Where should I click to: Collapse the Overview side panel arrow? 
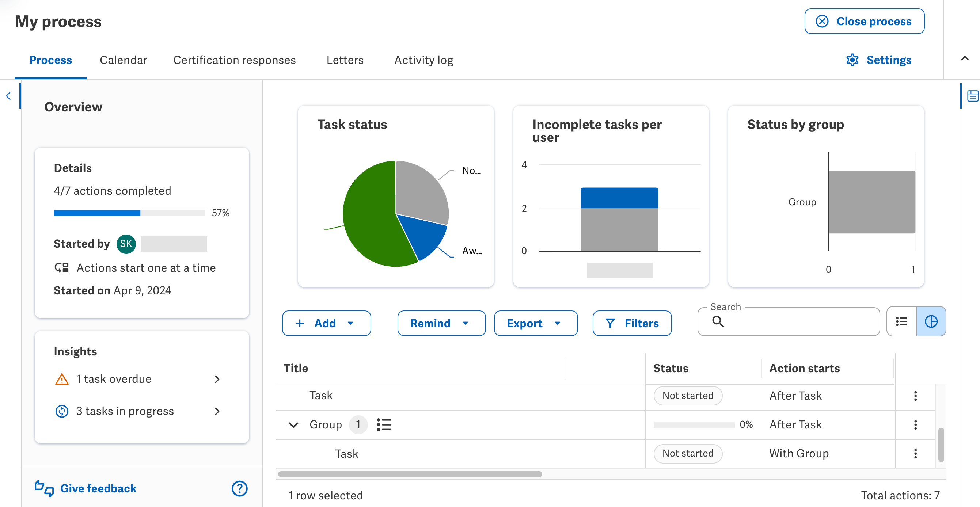click(x=8, y=96)
